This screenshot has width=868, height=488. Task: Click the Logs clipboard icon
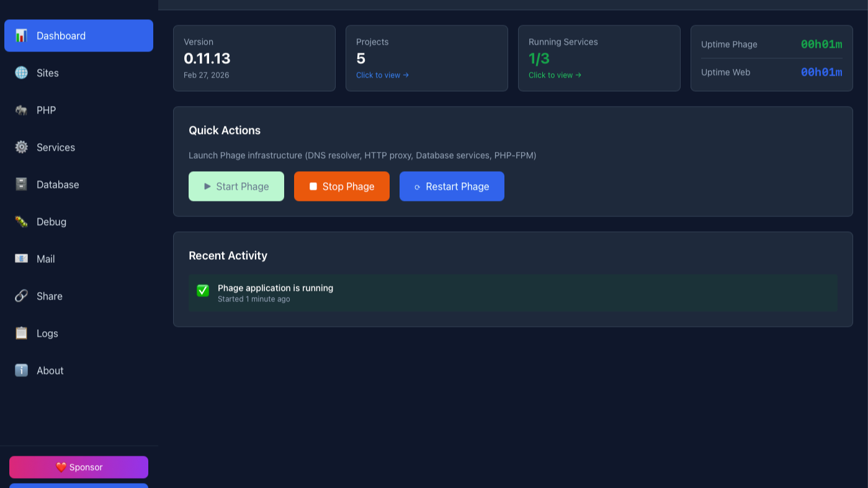(x=21, y=333)
